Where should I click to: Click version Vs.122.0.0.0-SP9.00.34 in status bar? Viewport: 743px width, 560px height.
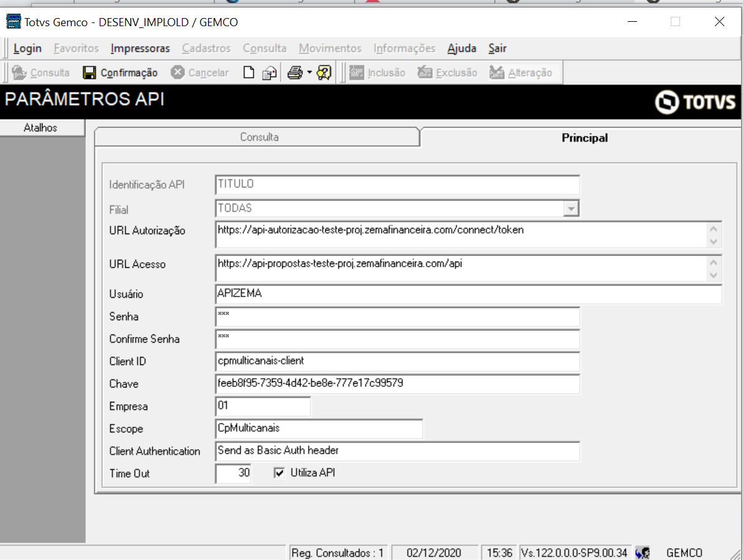click(x=574, y=553)
